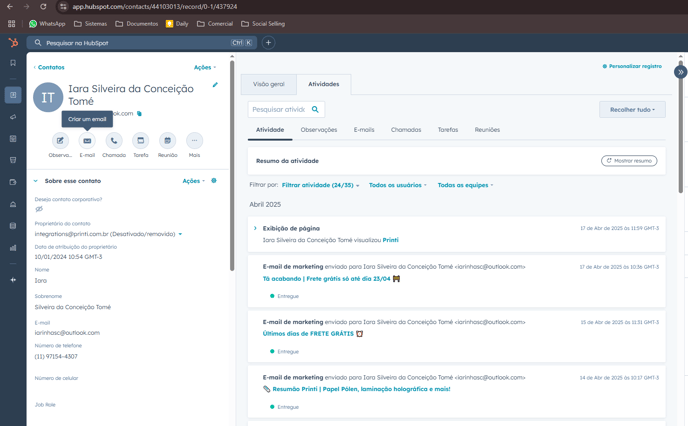The width and height of the screenshot is (688, 426).
Task: Open the 'Filtrar atividade (24/35)' dropdown
Action: pos(320,185)
